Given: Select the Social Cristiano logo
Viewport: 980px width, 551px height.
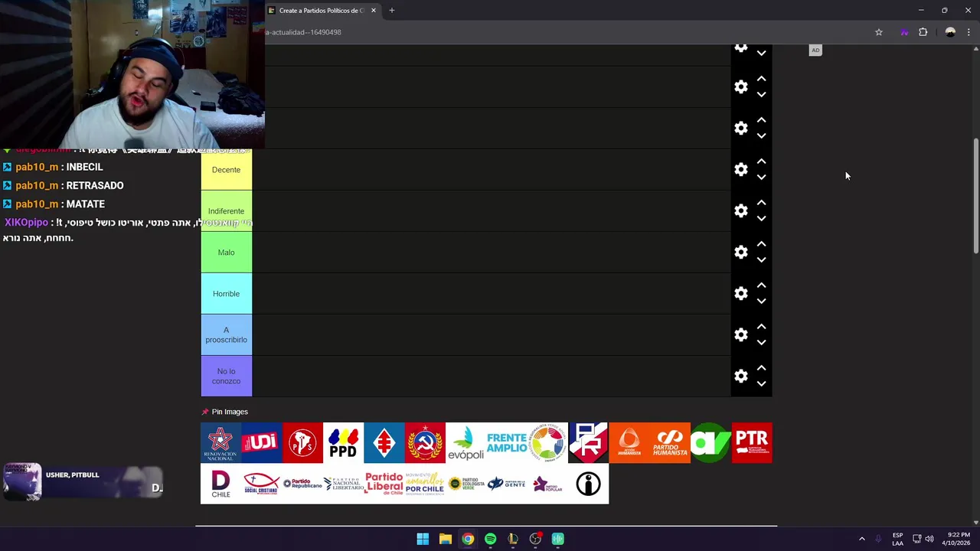Looking at the screenshot, I should [261, 484].
